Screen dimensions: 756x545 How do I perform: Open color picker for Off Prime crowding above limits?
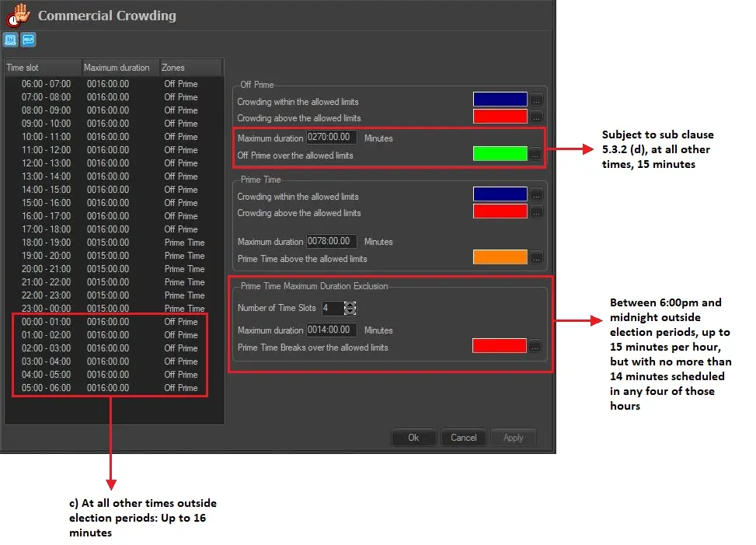pyautogui.click(x=536, y=117)
